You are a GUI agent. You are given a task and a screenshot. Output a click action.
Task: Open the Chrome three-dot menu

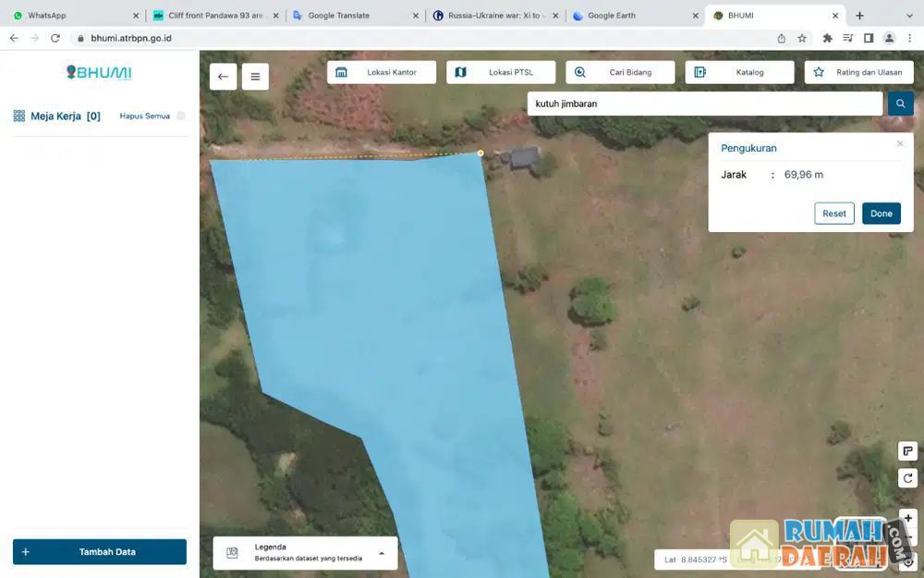click(909, 38)
